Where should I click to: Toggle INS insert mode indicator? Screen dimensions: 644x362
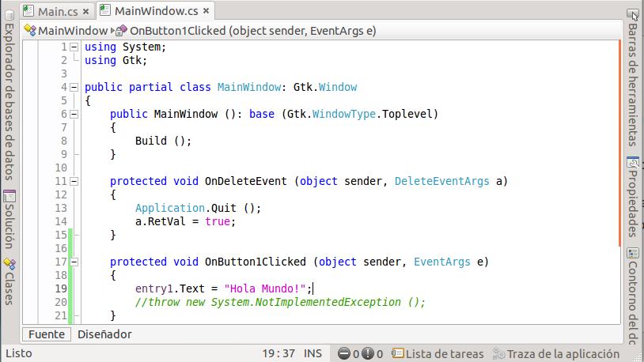(x=313, y=353)
